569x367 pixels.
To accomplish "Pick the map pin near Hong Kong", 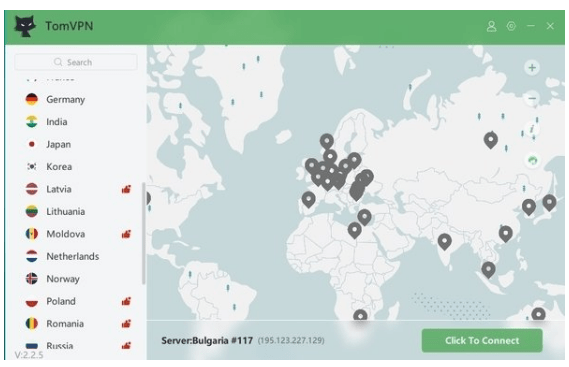I will coord(505,234).
